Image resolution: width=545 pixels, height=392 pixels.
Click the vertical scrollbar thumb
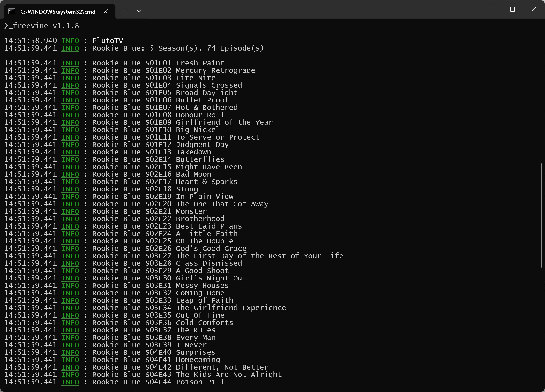coord(542,215)
